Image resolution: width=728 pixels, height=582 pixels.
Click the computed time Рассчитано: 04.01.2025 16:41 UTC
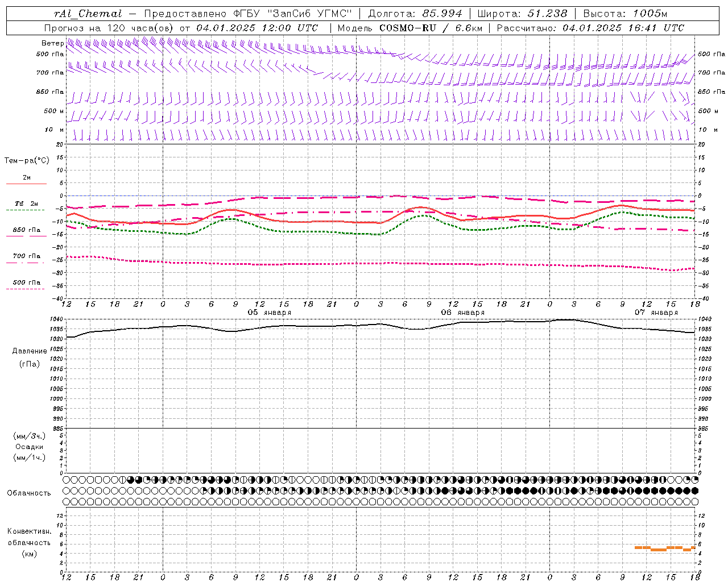click(590, 28)
